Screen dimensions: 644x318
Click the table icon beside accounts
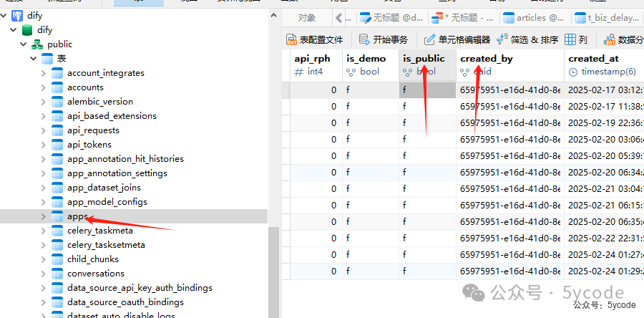(57, 87)
